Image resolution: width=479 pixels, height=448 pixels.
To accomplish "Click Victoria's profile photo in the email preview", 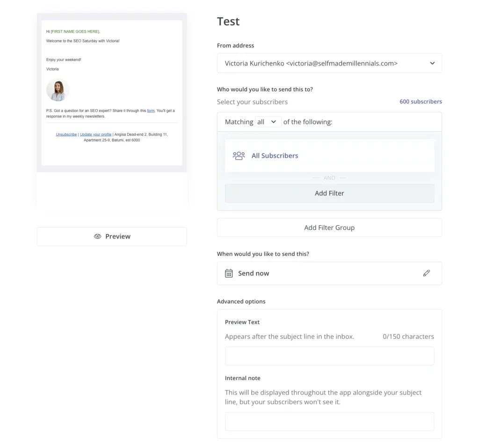I will tap(58, 89).
